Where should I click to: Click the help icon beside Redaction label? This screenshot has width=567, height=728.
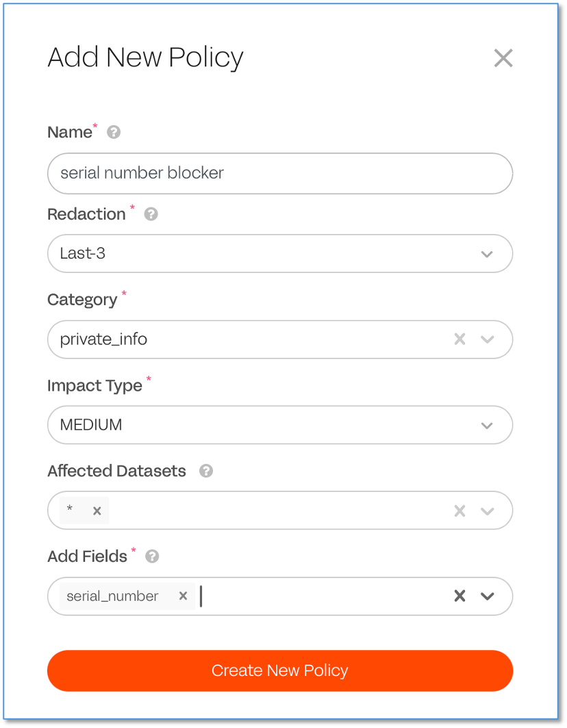pos(151,214)
